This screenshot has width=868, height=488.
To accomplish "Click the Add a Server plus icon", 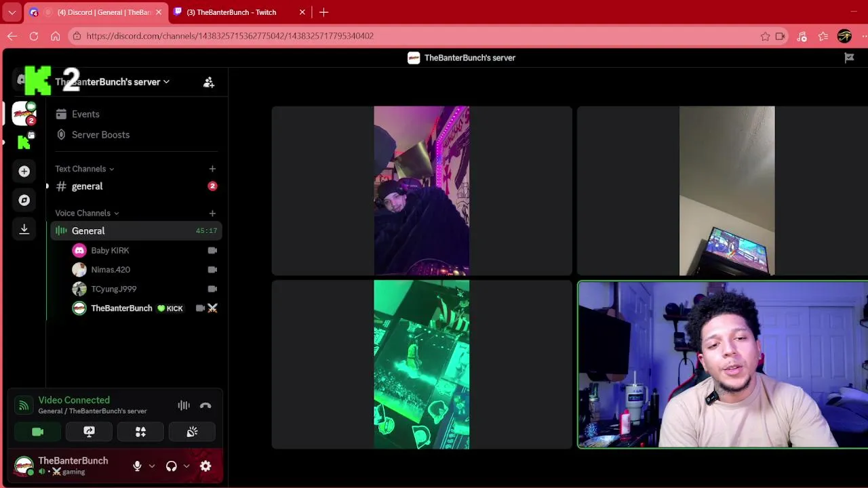I will pyautogui.click(x=24, y=171).
